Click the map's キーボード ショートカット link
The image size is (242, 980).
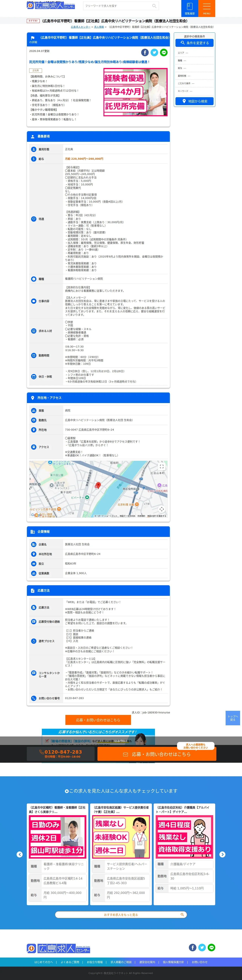(106, 516)
